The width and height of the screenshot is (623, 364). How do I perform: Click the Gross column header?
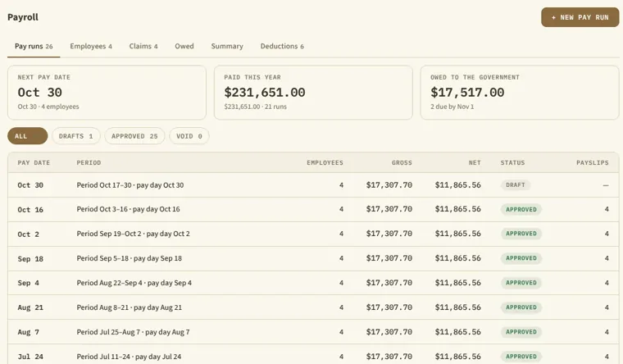coord(402,162)
